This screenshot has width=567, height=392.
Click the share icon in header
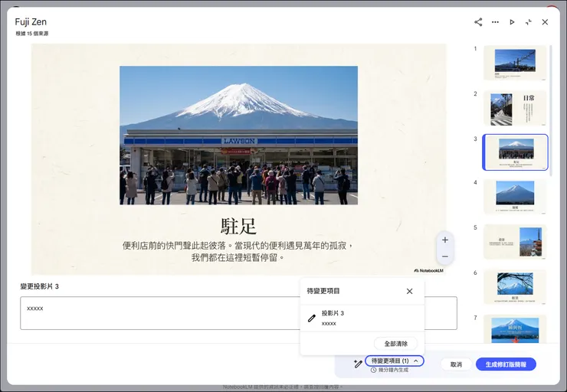click(478, 22)
